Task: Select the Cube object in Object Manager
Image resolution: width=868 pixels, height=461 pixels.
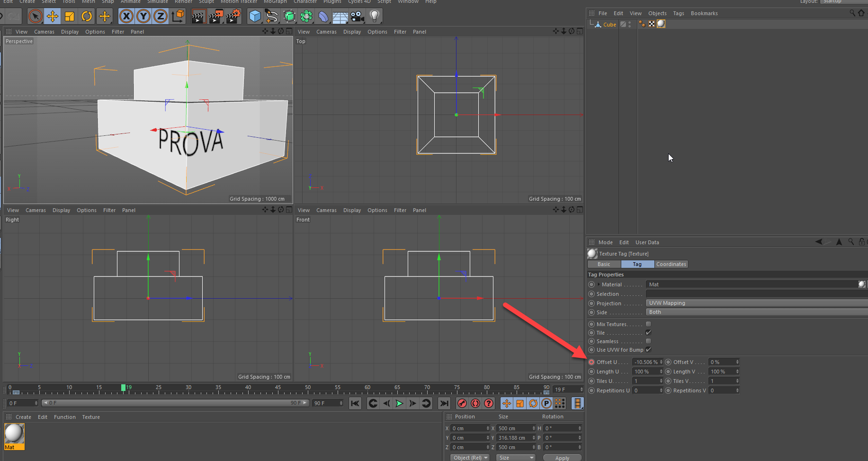Action: (x=609, y=25)
